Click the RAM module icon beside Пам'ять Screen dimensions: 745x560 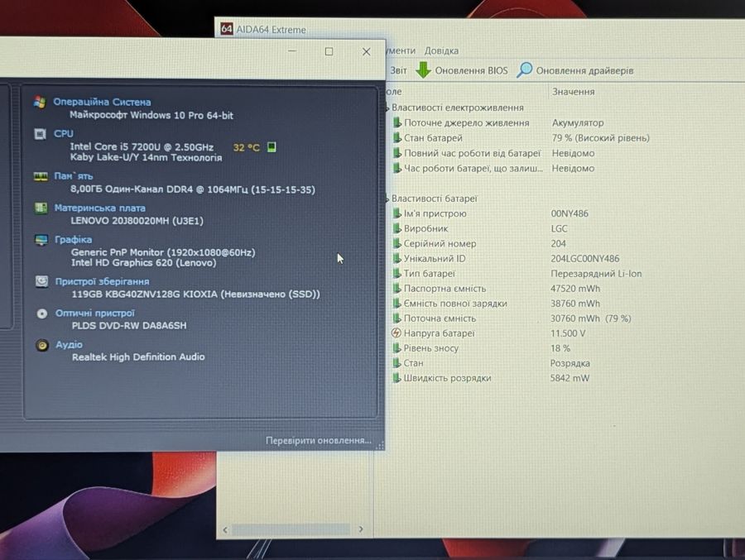click(41, 177)
